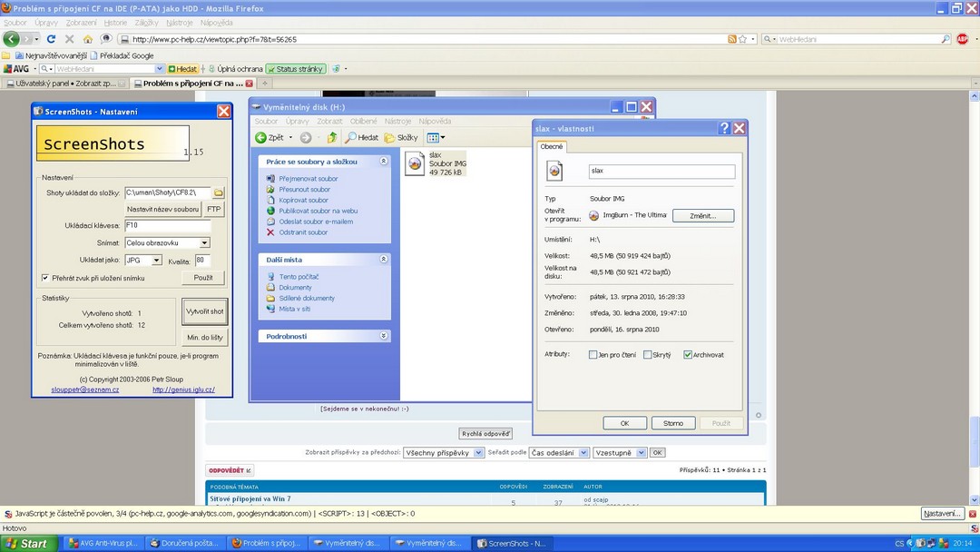
Task: Click Firefox back navigation button
Action: (11, 39)
